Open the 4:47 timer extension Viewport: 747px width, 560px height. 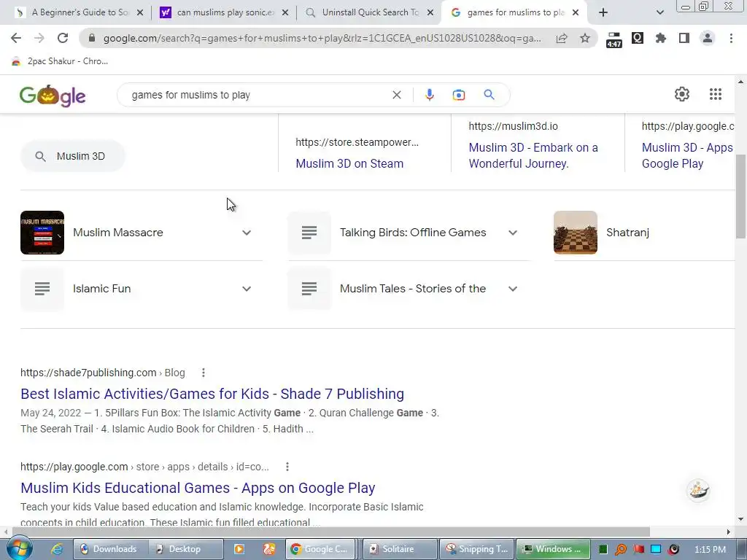[x=614, y=39]
